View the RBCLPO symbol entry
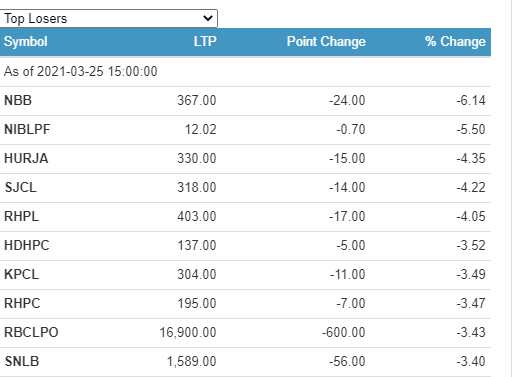This screenshot has height=377, width=515. tap(31, 332)
